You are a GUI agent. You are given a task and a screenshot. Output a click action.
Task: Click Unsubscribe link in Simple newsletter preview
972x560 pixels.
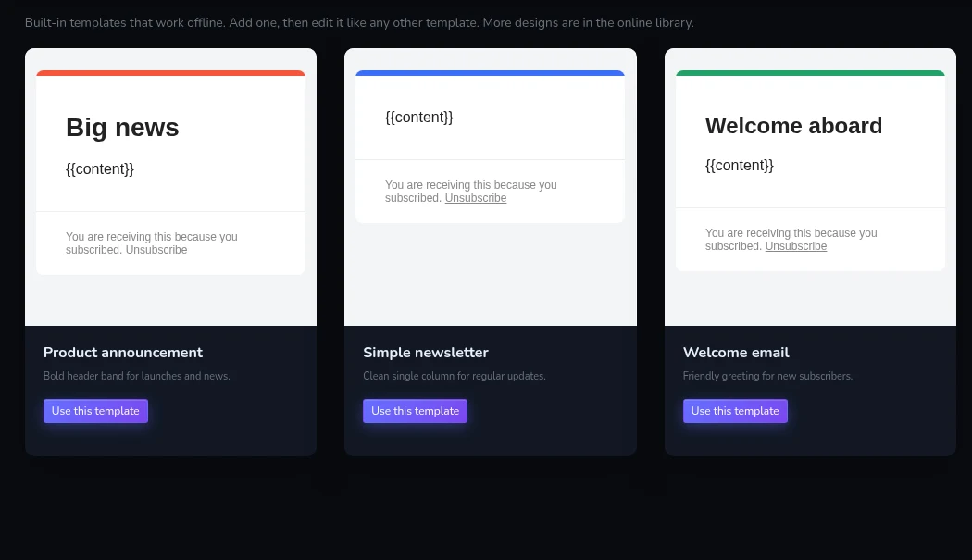coord(476,198)
